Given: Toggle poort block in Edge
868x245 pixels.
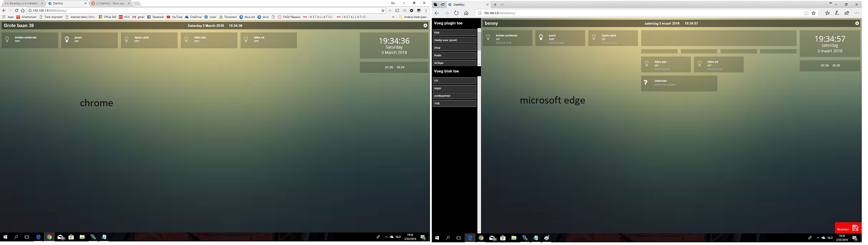Looking at the screenshot, I should coord(560,38).
